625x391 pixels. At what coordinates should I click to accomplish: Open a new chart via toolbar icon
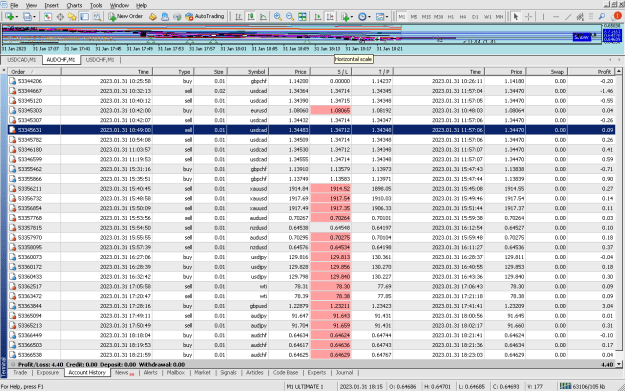9,16
